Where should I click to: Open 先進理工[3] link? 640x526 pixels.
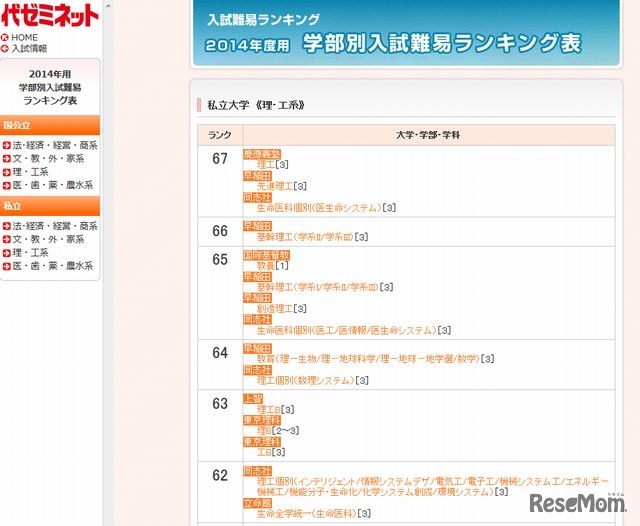(282, 186)
